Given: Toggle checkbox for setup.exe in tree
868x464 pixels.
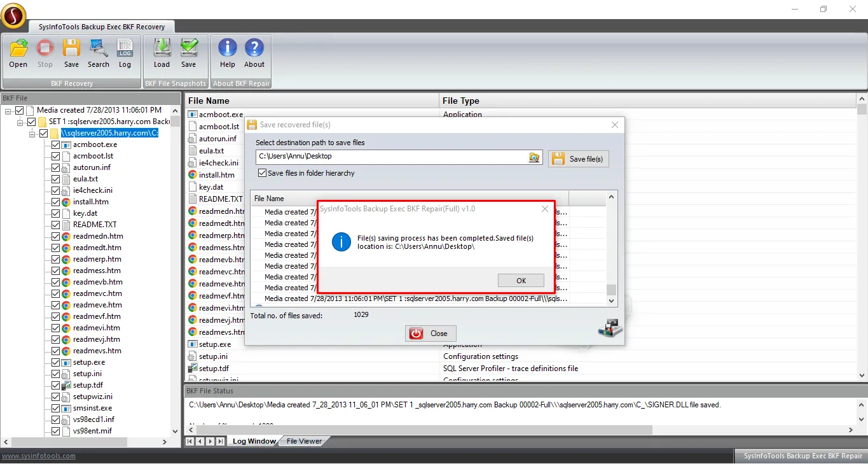Looking at the screenshot, I should (55, 362).
